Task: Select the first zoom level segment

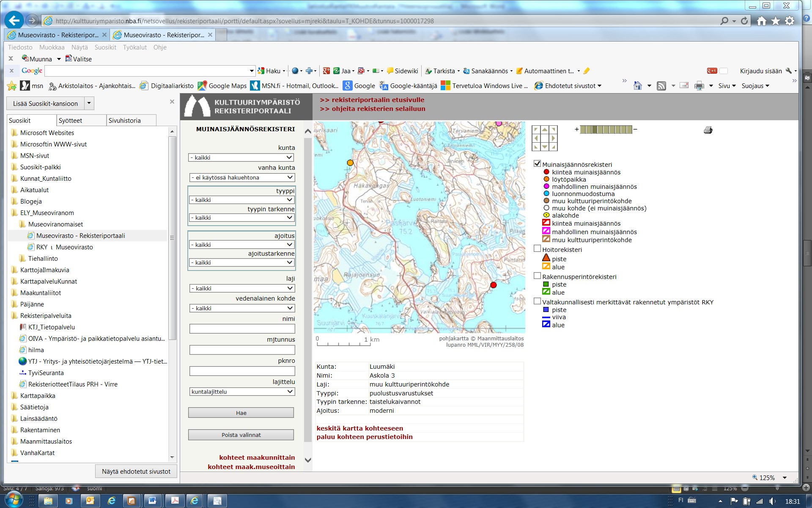Action: coord(583,130)
